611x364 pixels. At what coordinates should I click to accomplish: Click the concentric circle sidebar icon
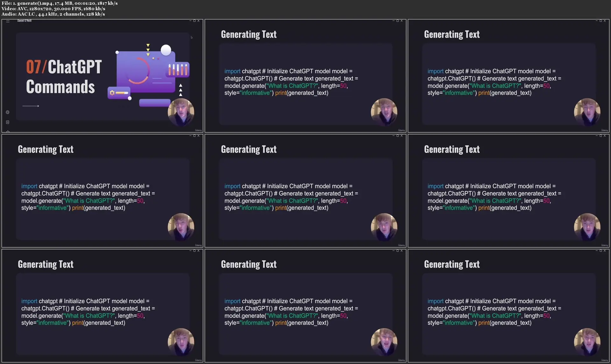click(x=8, y=112)
